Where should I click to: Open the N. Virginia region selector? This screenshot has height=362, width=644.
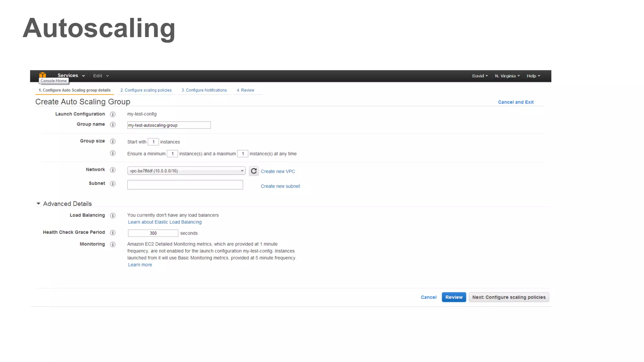click(507, 76)
